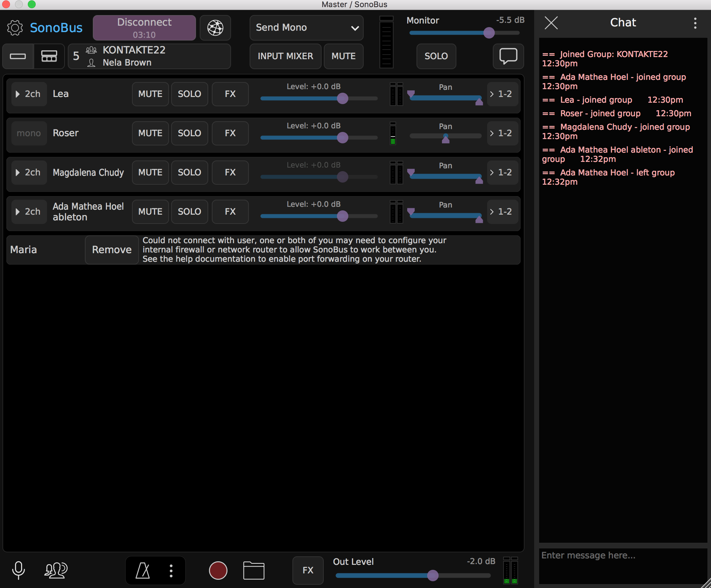Expand Magdalena Chudy's 2ch channel disclosure

click(x=29, y=173)
